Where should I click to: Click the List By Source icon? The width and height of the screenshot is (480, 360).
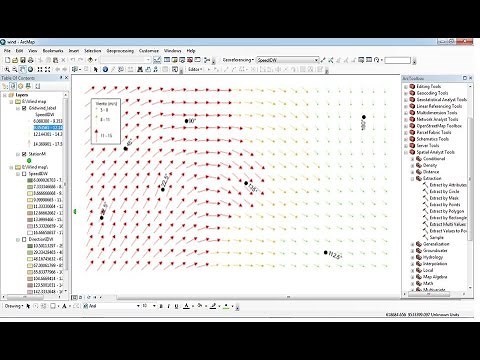tap(13, 86)
